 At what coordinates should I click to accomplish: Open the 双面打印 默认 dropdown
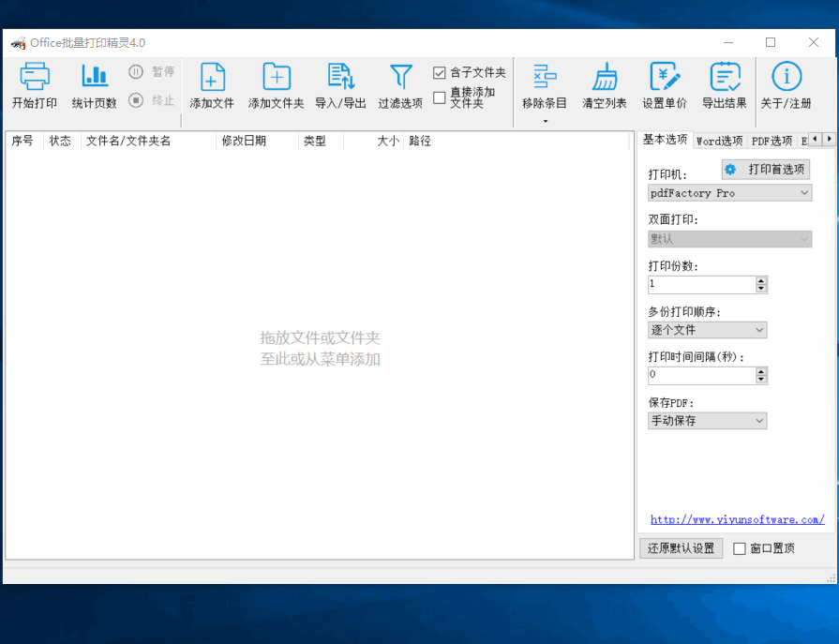coord(730,239)
